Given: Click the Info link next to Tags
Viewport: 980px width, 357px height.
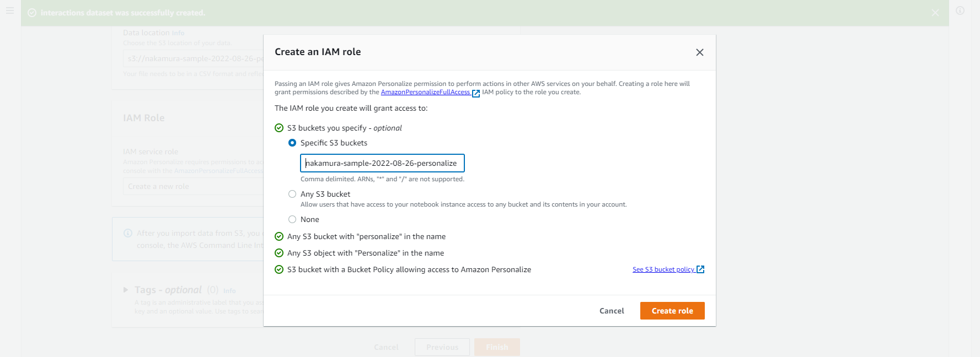Looking at the screenshot, I should (x=229, y=291).
